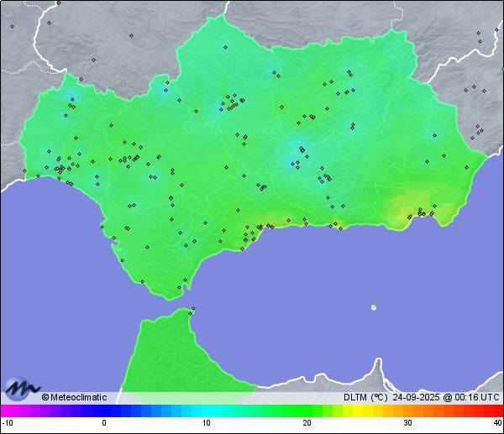Click the isolated island marker in the sea
The height and width of the screenshot is (434, 504).
click(374, 307)
